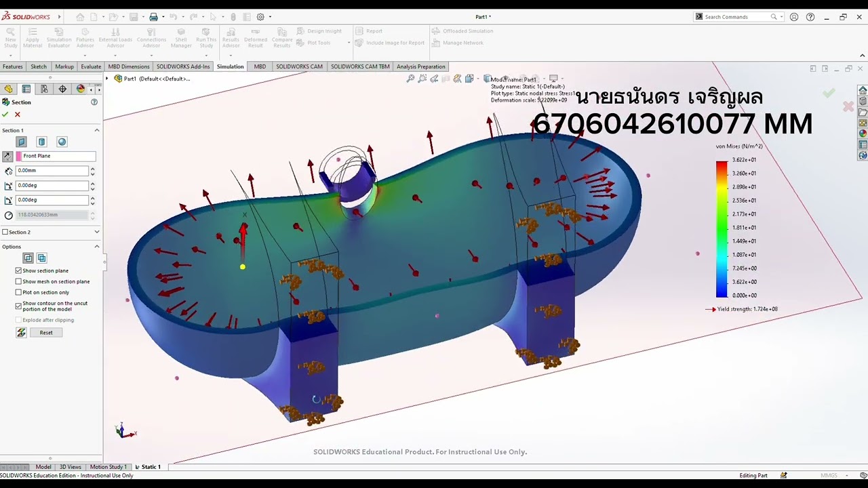
Task: Click the Zoom to Area icon
Action: [x=422, y=79]
